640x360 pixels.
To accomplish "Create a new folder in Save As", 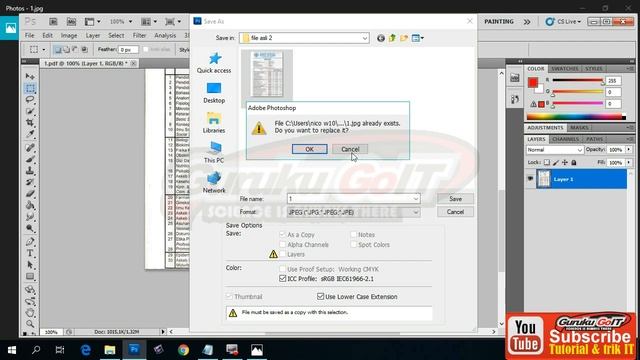I will pos(404,38).
